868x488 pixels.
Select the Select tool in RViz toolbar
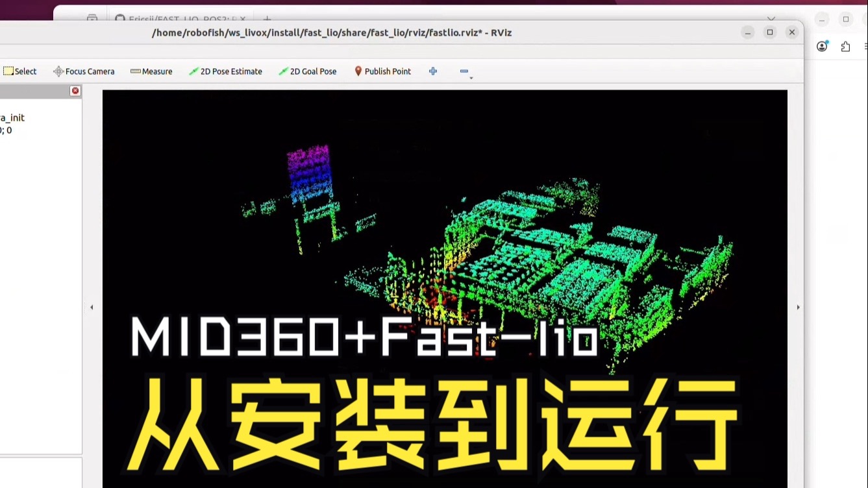click(x=19, y=71)
